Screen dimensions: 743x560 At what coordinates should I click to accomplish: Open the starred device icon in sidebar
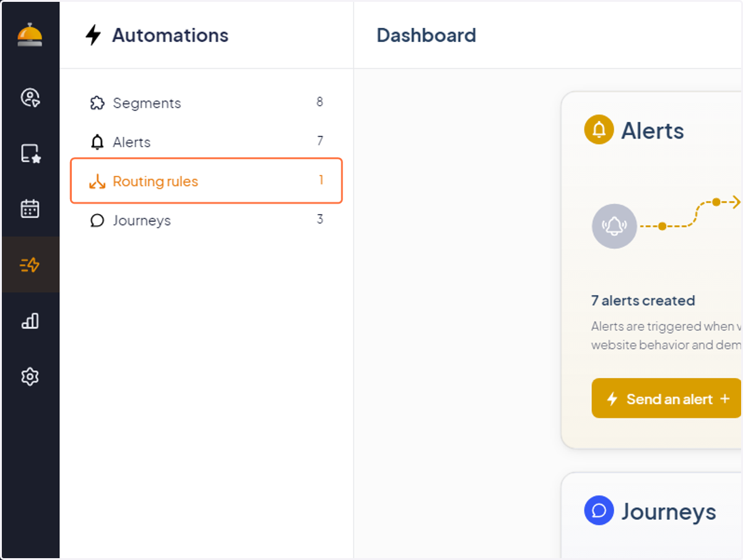coord(30,153)
